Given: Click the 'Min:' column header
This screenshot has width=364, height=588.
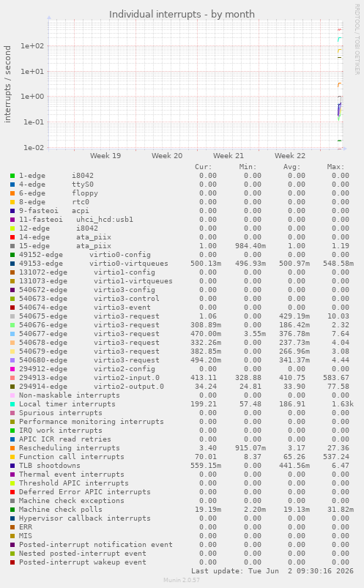Looking at the screenshot, I should pyautogui.click(x=248, y=167).
